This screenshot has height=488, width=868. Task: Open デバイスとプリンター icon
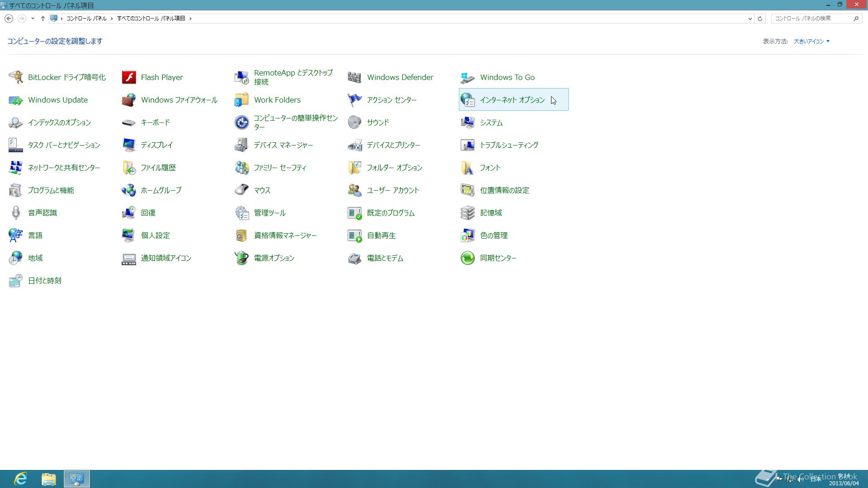pyautogui.click(x=355, y=145)
